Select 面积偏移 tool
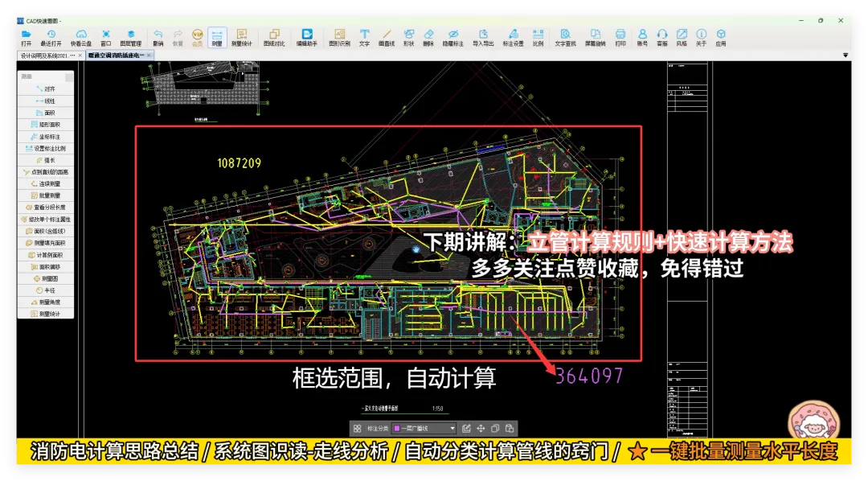Screen dimensions: 868x481 (x=45, y=267)
